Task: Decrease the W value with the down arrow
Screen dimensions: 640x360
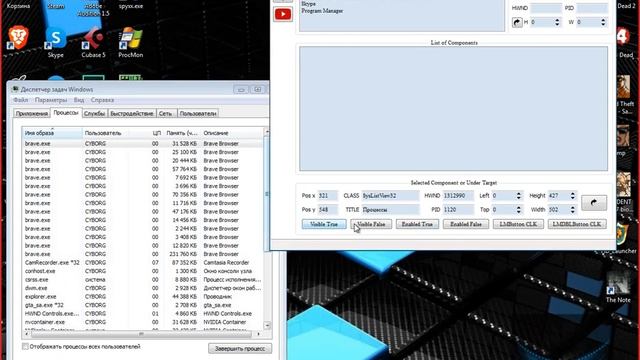Action: click(x=603, y=24)
